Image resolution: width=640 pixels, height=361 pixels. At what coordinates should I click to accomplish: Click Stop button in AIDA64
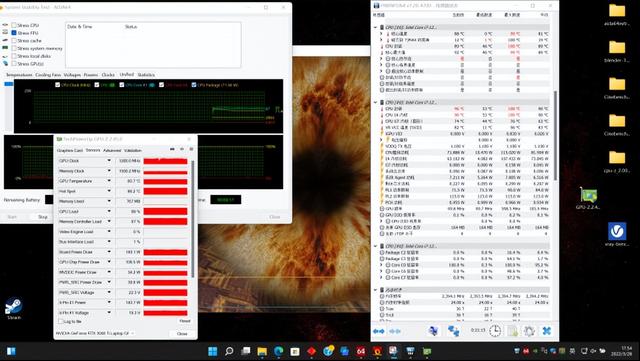coord(43,217)
